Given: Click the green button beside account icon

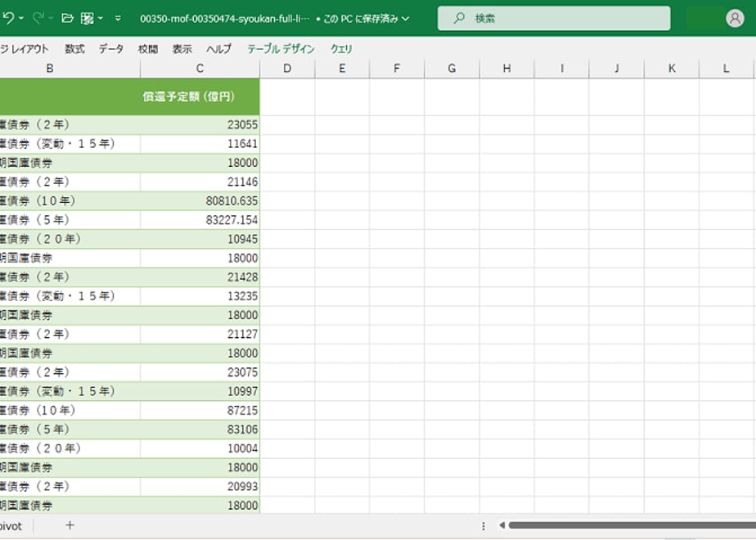Looking at the screenshot, I should (704, 18).
